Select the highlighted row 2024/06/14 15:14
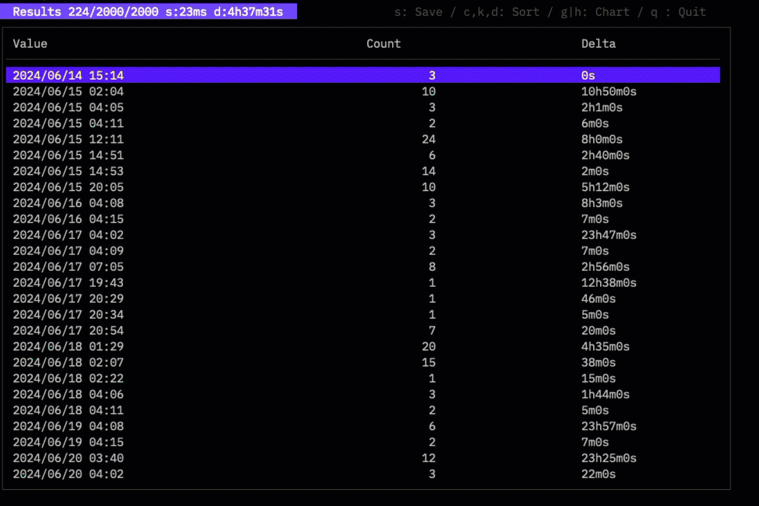This screenshot has height=506, width=759. tap(363, 75)
